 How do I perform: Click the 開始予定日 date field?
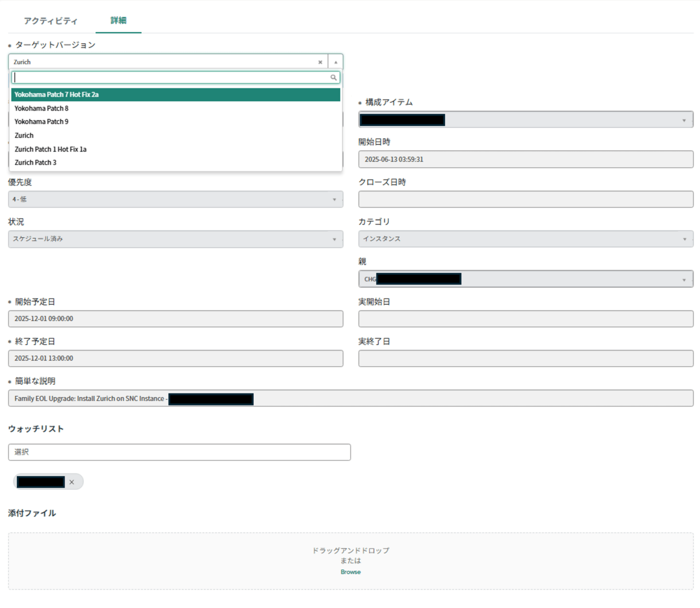click(x=175, y=319)
